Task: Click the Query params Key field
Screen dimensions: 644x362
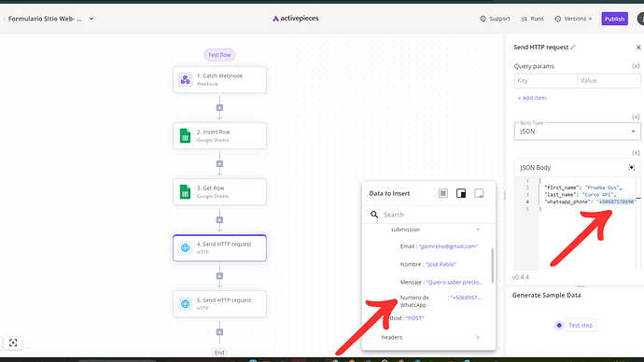Action: (x=546, y=81)
